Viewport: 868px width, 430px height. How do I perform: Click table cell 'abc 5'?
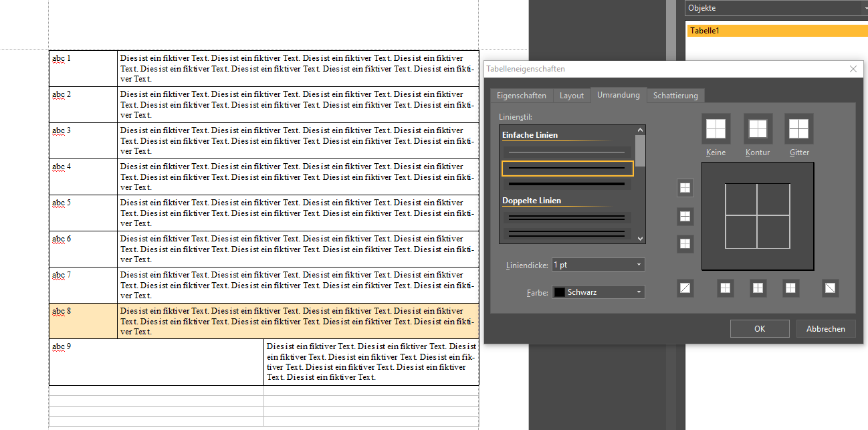tap(84, 213)
